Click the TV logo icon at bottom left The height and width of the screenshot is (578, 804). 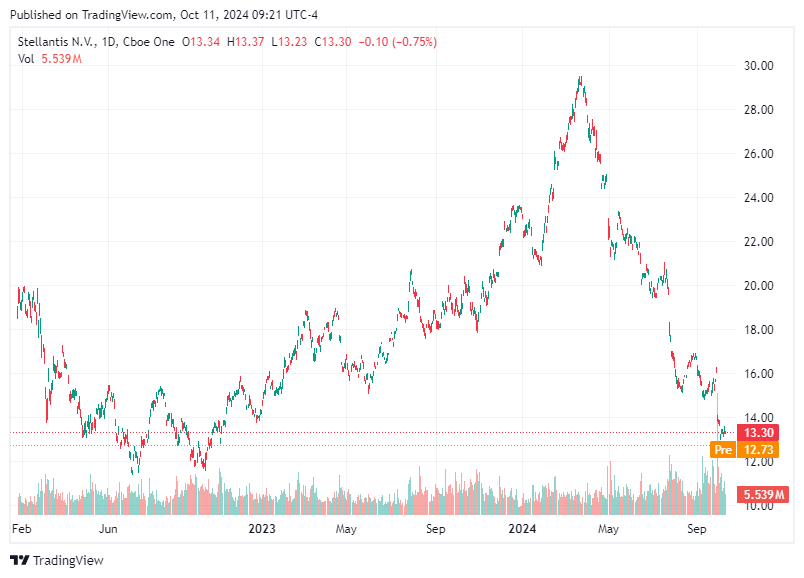coord(21,560)
